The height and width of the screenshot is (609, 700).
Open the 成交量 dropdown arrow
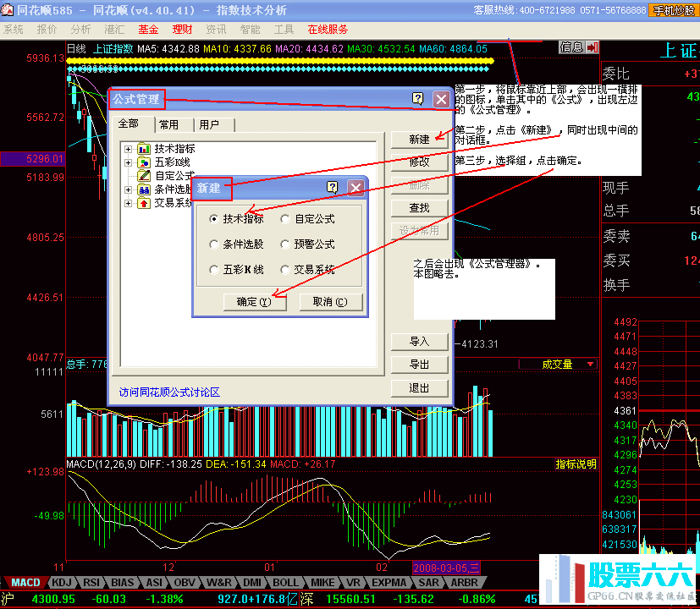tap(590, 365)
